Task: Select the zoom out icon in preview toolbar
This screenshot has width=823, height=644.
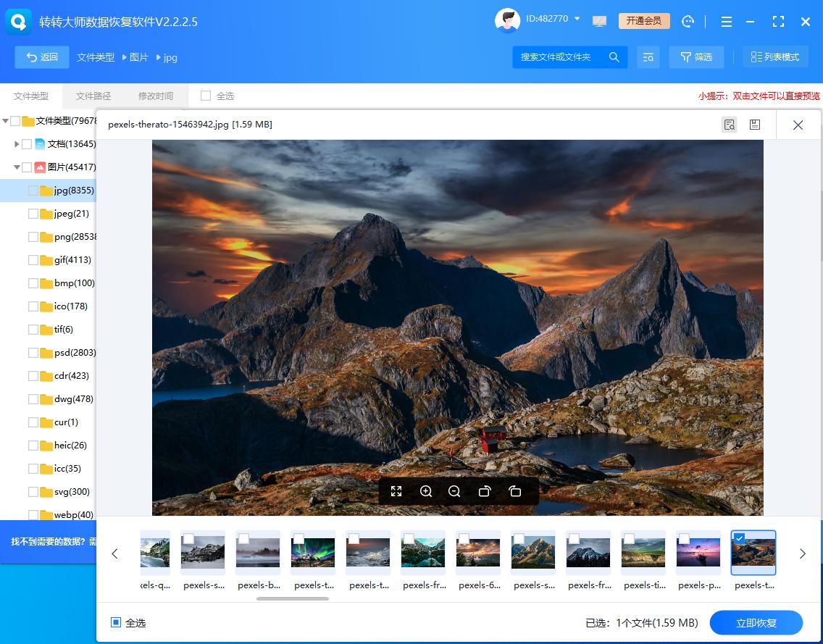Action: coord(454,491)
